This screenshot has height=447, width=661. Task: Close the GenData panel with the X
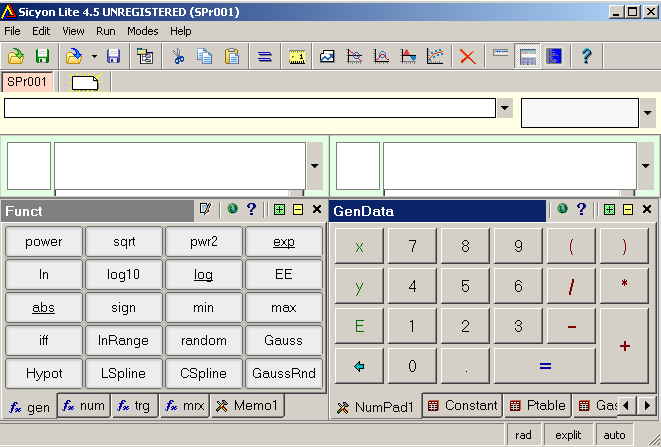[x=647, y=209]
